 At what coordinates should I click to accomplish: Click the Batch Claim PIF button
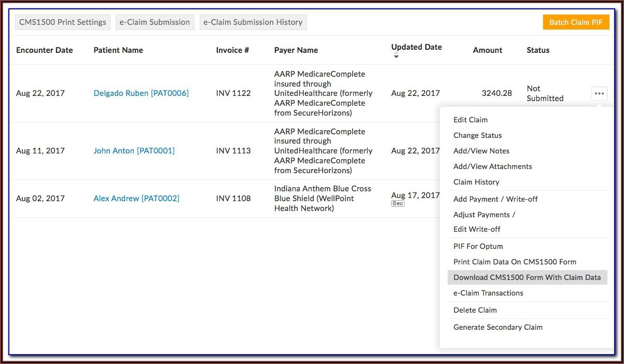(576, 22)
